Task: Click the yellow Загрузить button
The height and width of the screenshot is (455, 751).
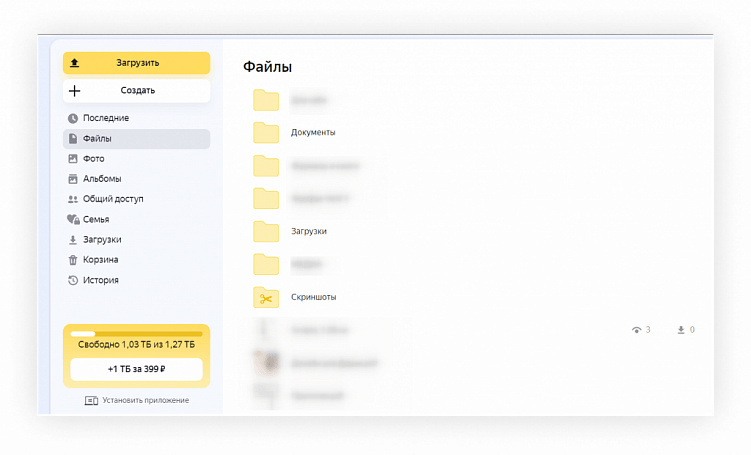Action: click(x=137, y=63)
